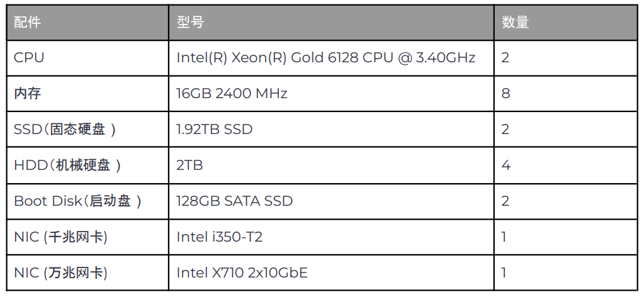Select the CPU quantity 2 cell
This screenshot has width=644, height=297.
(565, 58)
